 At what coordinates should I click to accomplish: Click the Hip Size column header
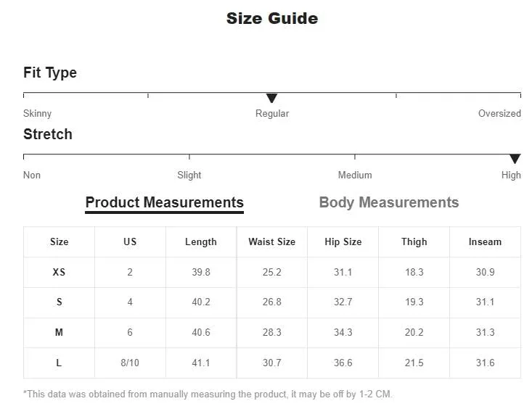click(343, 241)
